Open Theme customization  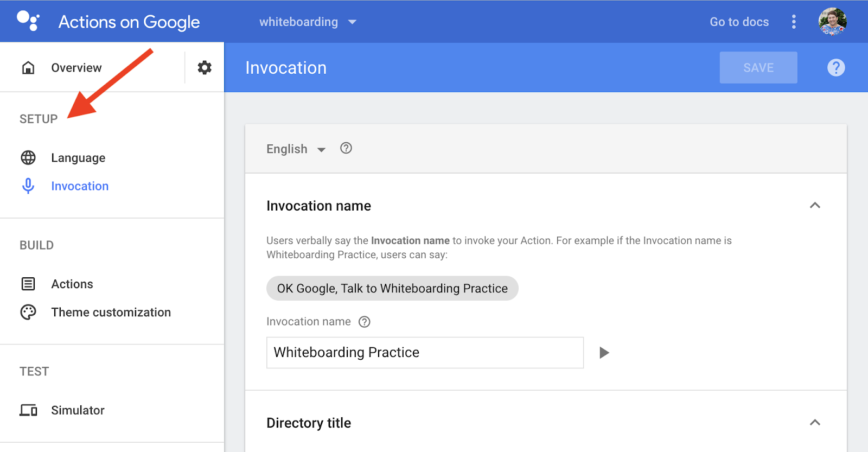pyautogui.click(x=111, y=312)
